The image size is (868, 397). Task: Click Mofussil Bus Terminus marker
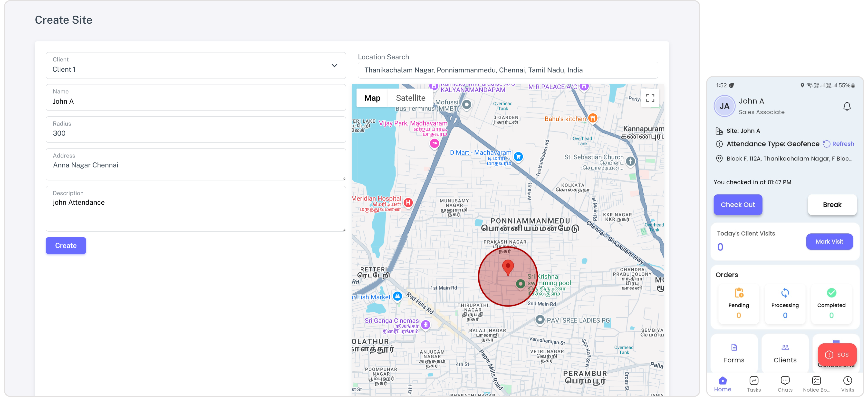pyautogui.click(x=467, y=105)
